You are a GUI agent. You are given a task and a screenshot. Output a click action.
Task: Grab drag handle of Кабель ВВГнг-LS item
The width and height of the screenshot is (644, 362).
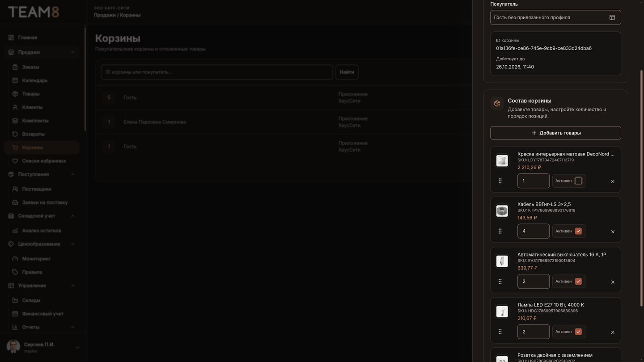click(500, 231)
